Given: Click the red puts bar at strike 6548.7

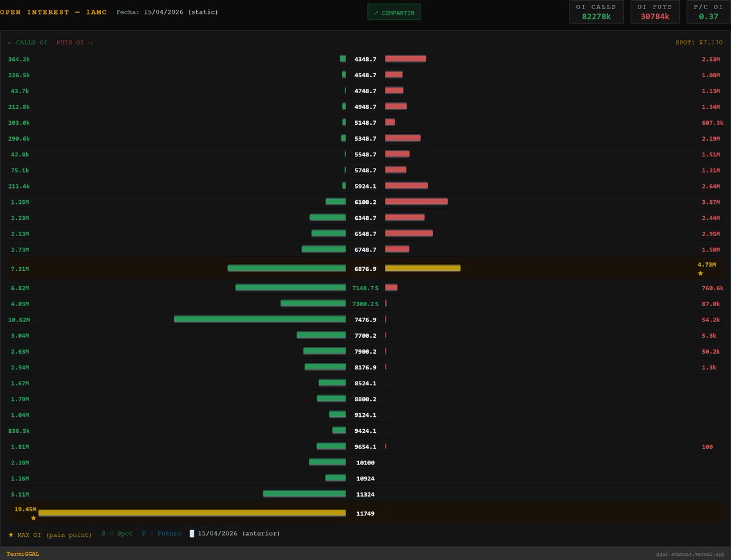Looking at the screenshot, I should [409, 233].
